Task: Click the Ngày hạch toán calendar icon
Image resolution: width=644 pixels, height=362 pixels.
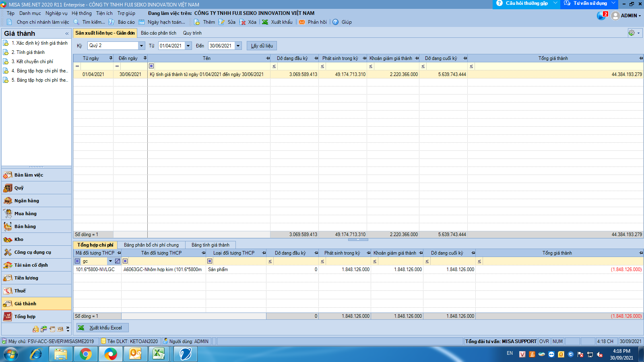Action: point(141,22)
